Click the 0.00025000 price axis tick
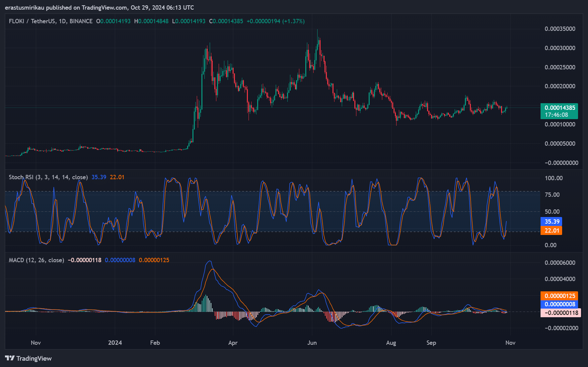This screenshot has width=588, height=367. tap(560, 67)
